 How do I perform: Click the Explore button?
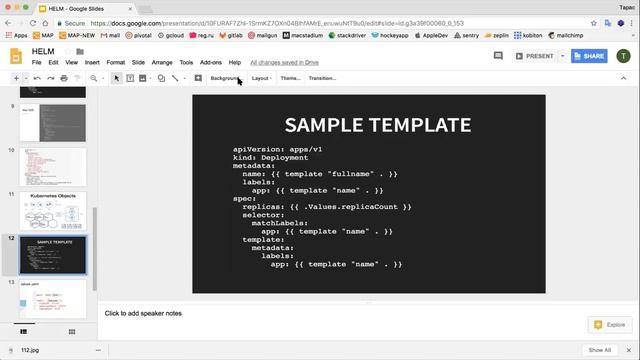610,325
